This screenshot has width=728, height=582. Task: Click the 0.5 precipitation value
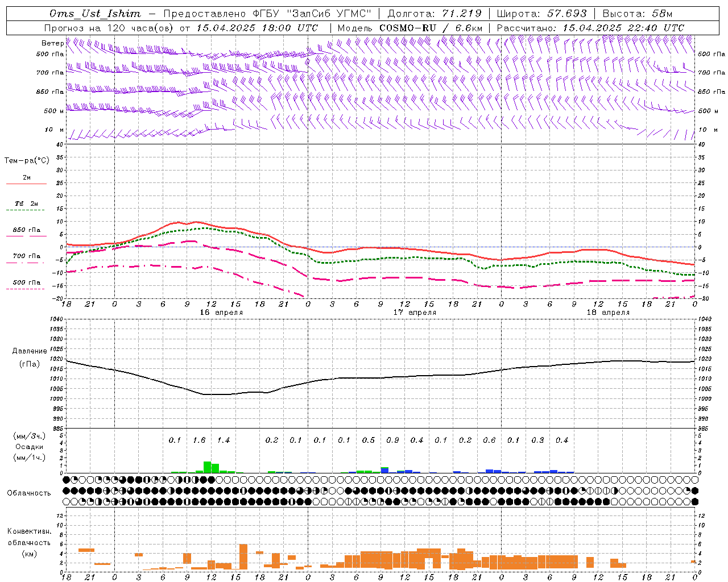pyautogui.click(x=369, y=440)
